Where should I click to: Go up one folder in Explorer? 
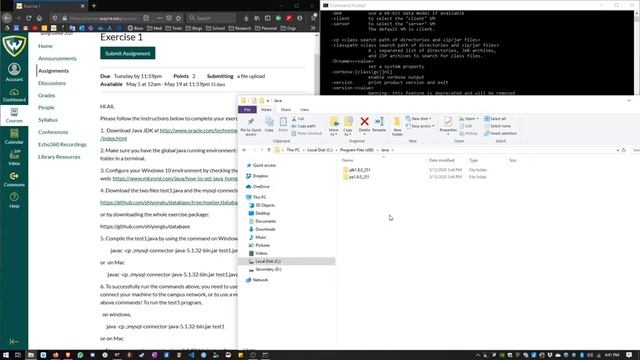[x=269, y=150]
